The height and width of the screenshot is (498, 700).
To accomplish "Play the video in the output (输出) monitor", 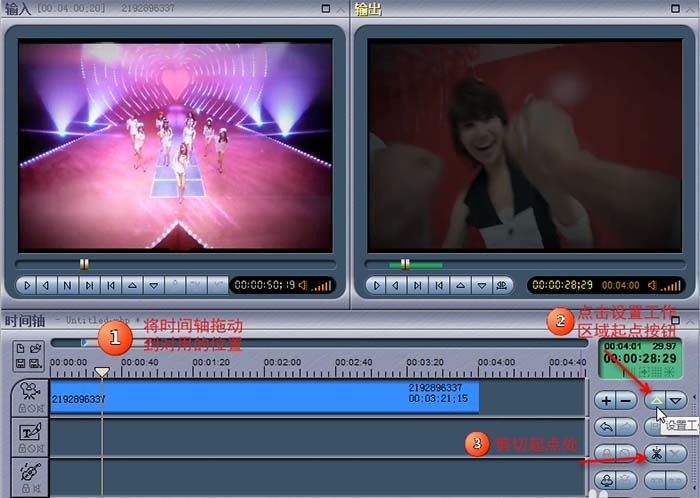I will [376, 285].
